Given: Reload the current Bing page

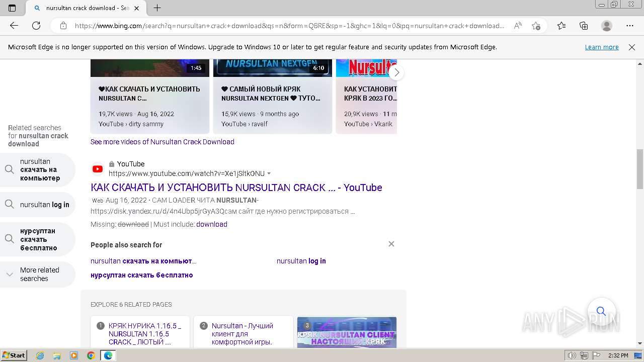Looking at the screenshot, I should [36, 26].
